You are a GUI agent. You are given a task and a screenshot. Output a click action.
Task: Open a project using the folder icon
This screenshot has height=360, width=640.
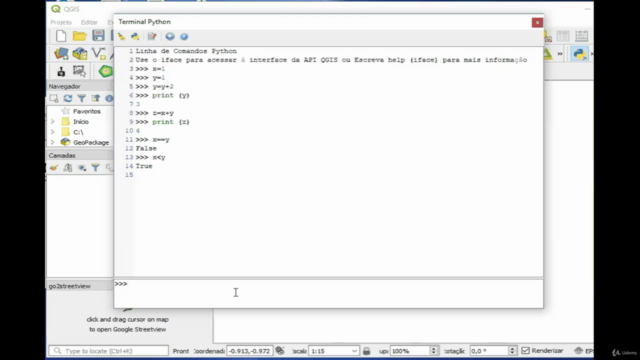pos(80,36)
